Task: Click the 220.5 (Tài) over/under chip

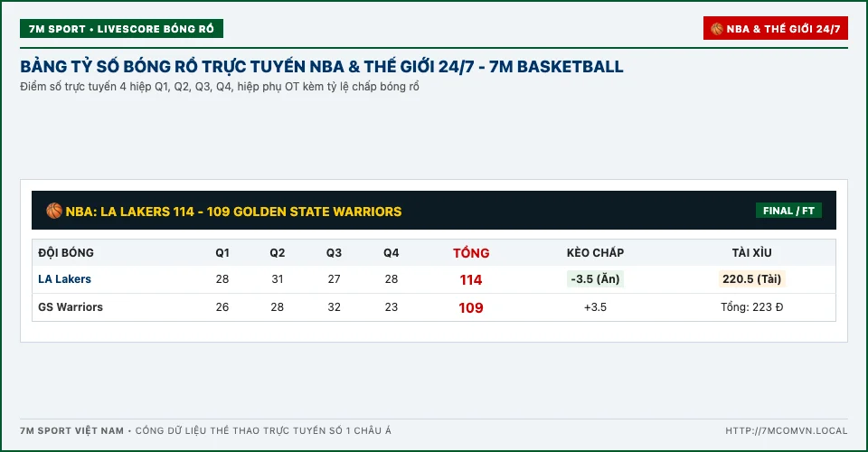Action: coord(751,278)
